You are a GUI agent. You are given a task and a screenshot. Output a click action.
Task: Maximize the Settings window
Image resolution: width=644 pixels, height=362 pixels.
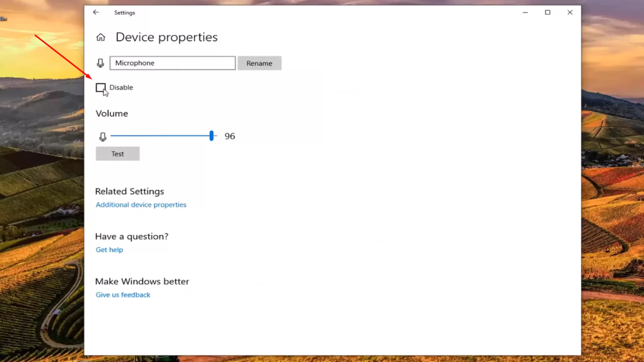coord(548,12)
